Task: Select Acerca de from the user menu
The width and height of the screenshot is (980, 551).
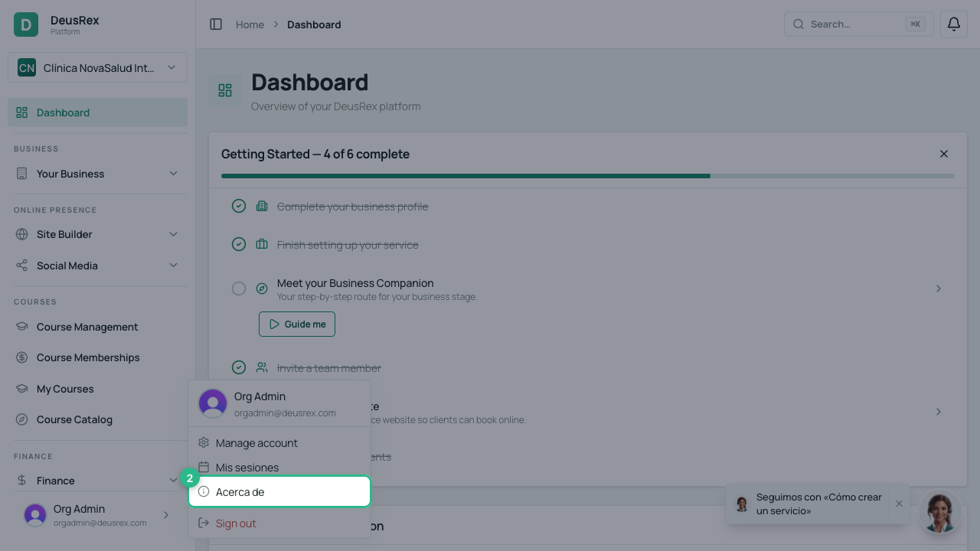Action: click(279, 491)
